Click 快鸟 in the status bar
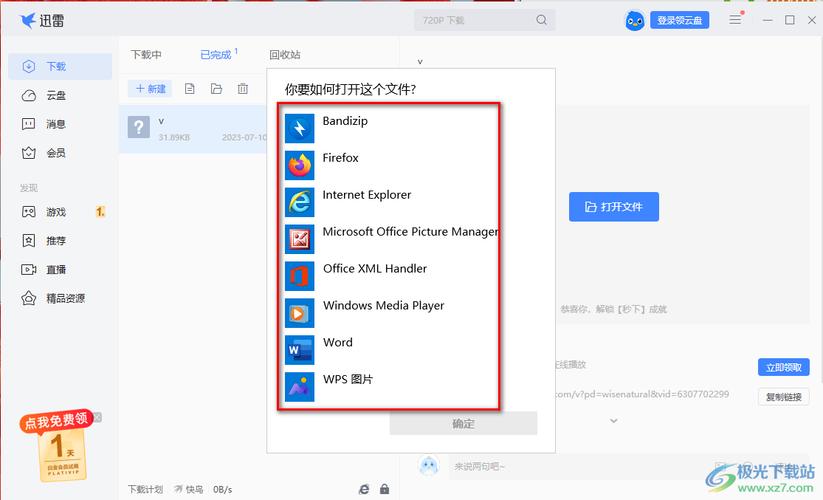 [189, 489]
